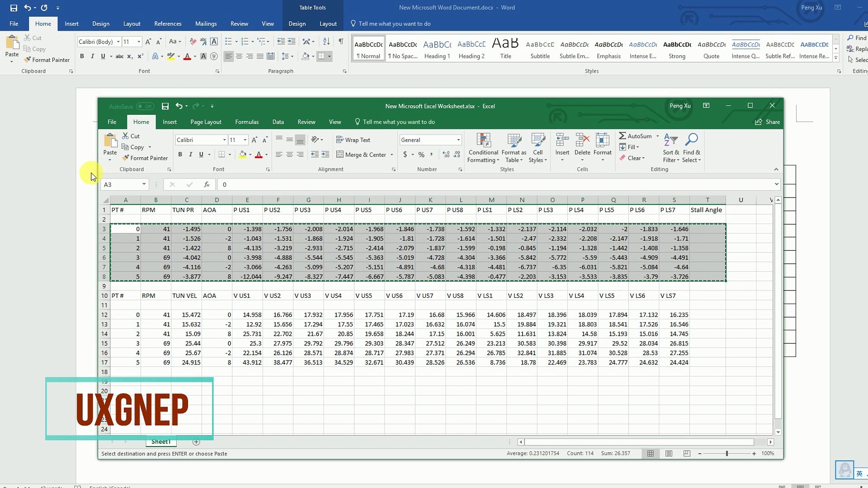Open Word References tab
Screen dimensions: 868x488
pos(168,24)
